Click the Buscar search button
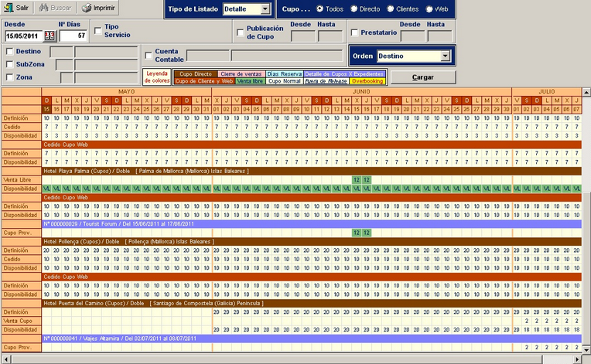The width and height of the screenshot is (591, 364). [55, 8]
